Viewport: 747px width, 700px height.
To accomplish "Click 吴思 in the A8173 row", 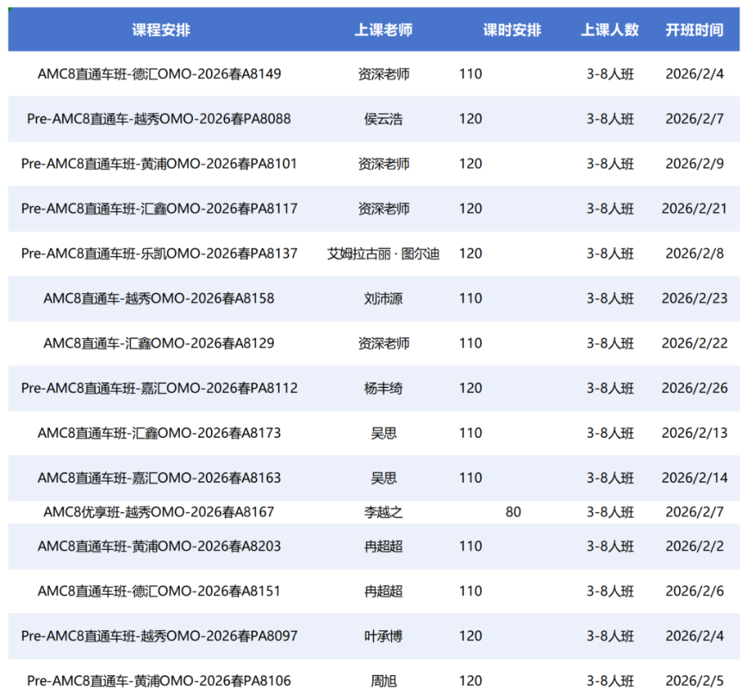I will 385,433.
